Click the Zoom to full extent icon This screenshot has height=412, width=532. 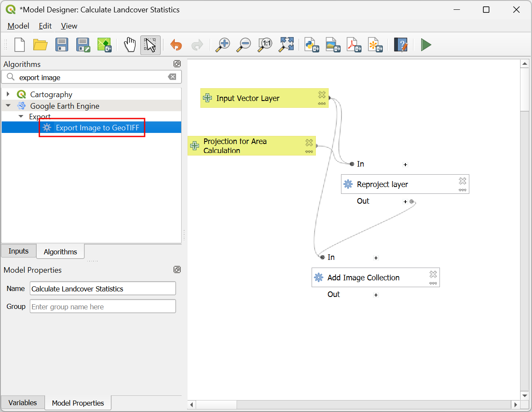pos(286,45)
